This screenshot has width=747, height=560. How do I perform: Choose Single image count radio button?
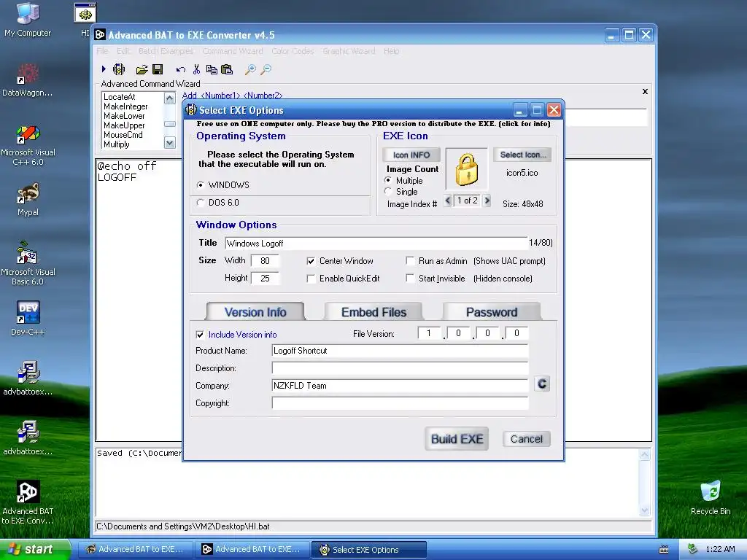(388, 192)
